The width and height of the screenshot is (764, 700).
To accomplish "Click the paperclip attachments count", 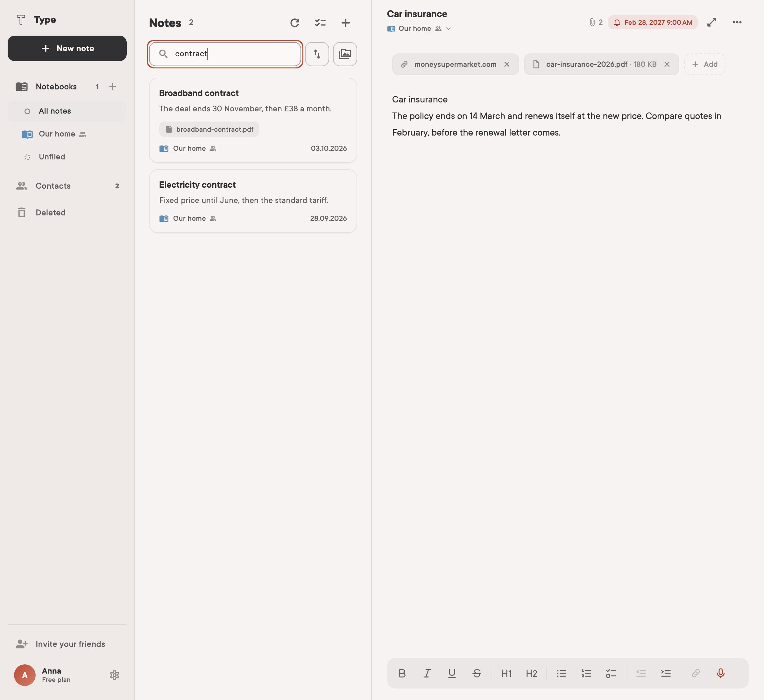I will (x=596, y=22).
